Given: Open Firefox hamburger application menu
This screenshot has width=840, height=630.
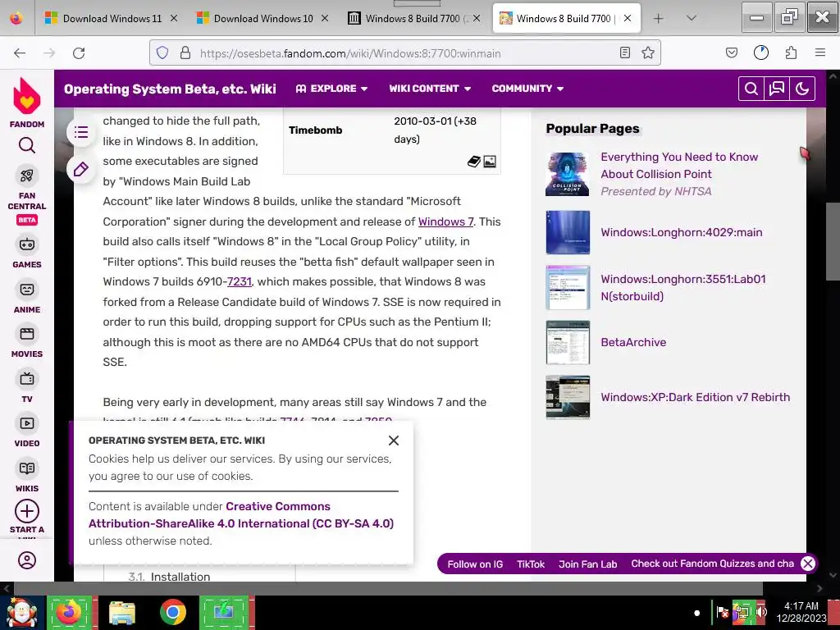Looking at the screenshot, I should pyautogui.click(x=820, y=53).
